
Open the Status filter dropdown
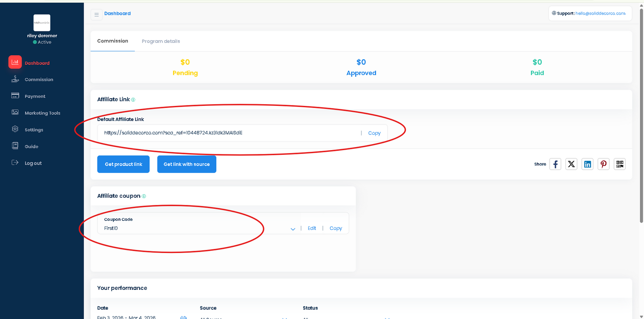tap(387, 317)
